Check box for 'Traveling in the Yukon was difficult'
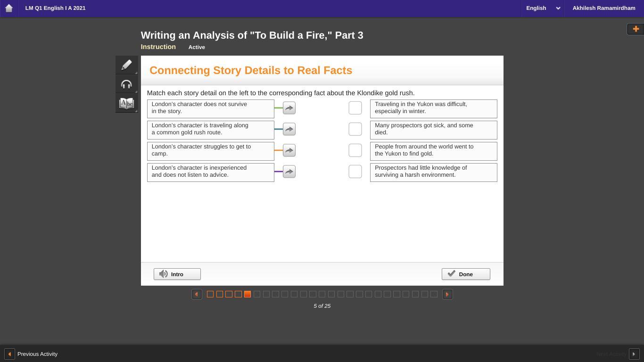This screenshot has height=362, width=644. click(x=355, y=108)
